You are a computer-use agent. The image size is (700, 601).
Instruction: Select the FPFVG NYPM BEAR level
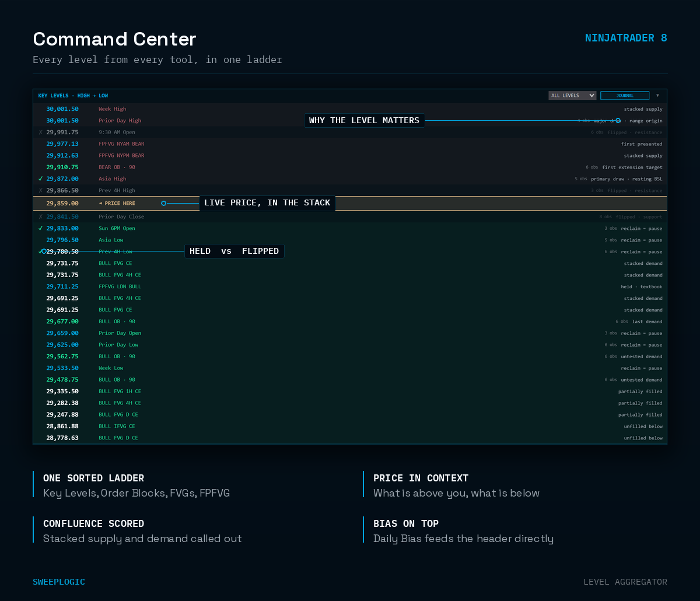(121, 156)
